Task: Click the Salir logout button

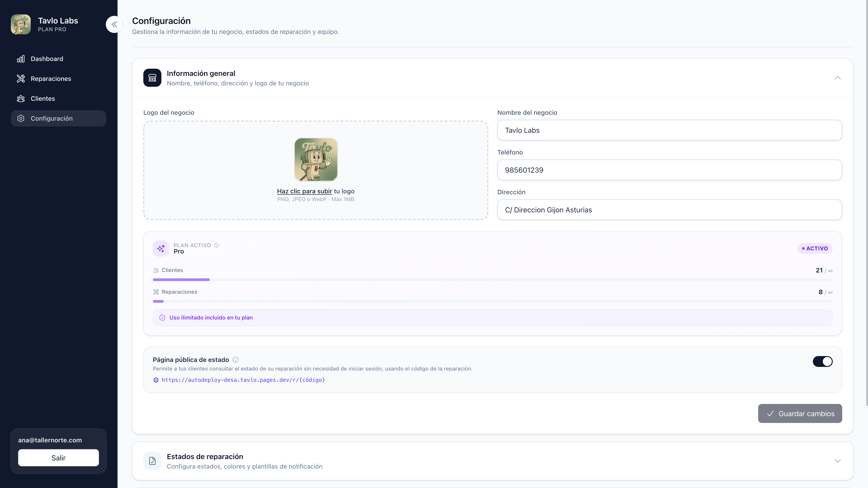Action: coord(58,458)
